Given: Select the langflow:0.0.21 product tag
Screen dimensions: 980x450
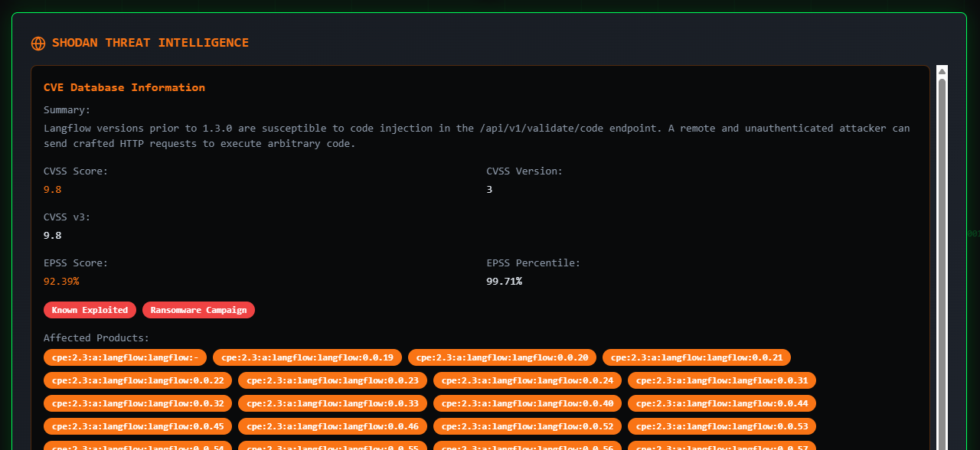Looking at the screenshot, I should tap(697, 357).
